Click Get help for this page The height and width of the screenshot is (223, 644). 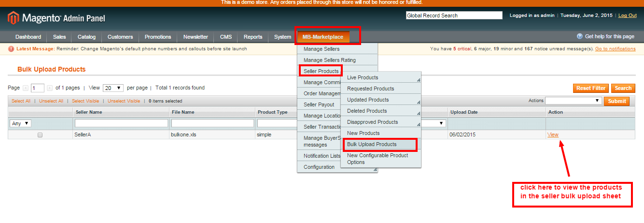click(610, 37)
